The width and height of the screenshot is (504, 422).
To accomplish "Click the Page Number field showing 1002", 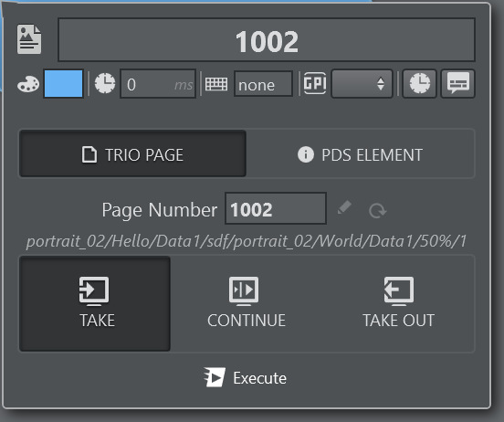I will [276, 208].
